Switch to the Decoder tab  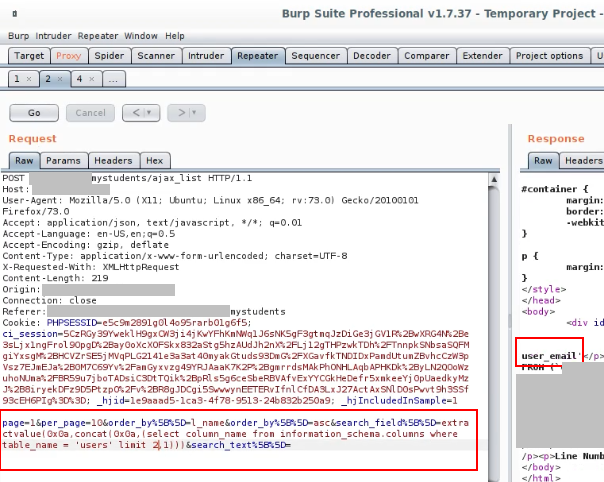pos(372,56)
